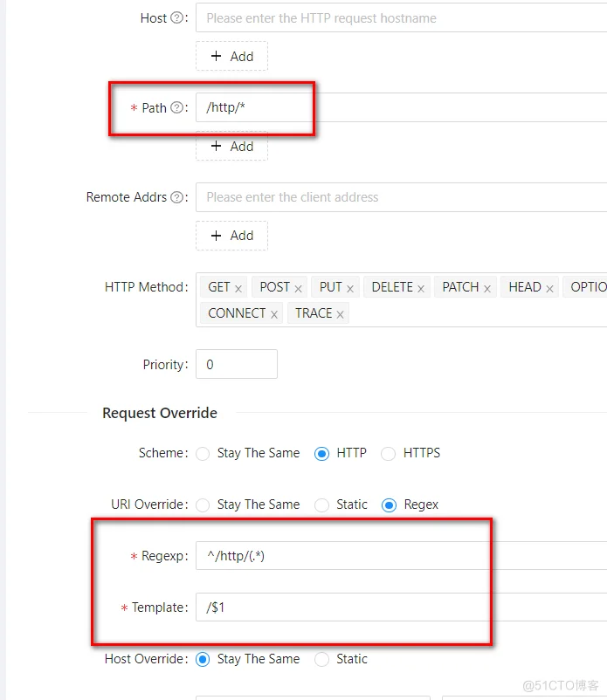Click the Request Override section heading
Image resolution: width=607 pixels, height=700 pixels.
pos(160,413)
